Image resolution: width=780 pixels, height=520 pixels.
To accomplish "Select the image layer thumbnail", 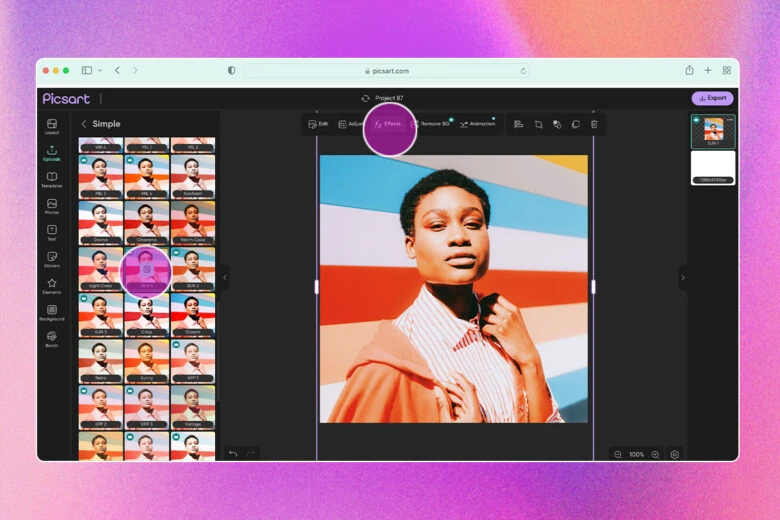I will 713,131.
